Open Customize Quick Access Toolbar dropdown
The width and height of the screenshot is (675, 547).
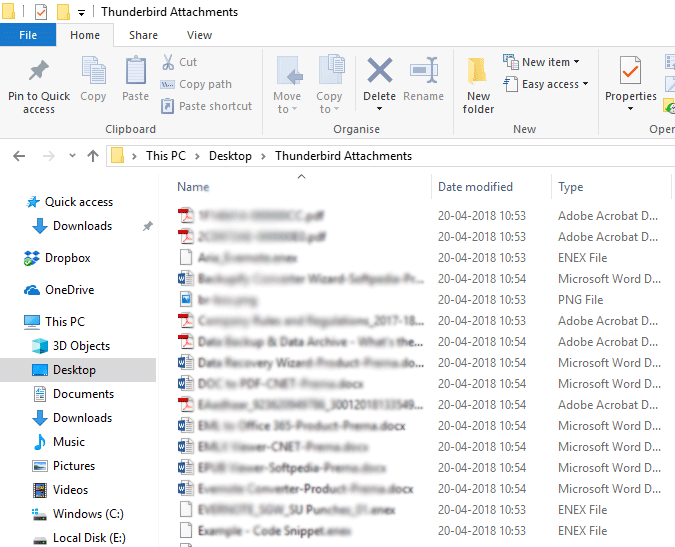click(x=81, y=13)
